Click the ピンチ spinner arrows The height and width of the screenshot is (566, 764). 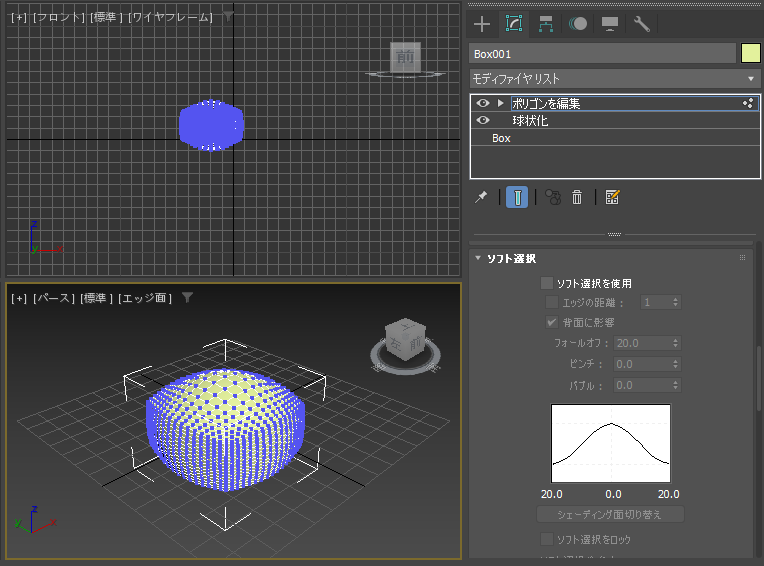coord(676,364)
